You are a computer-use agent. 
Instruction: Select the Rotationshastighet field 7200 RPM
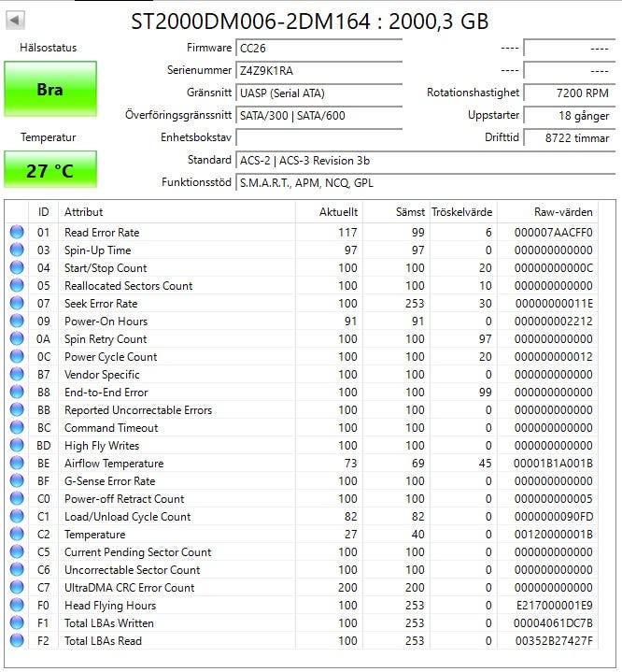[x=570, y=93]
